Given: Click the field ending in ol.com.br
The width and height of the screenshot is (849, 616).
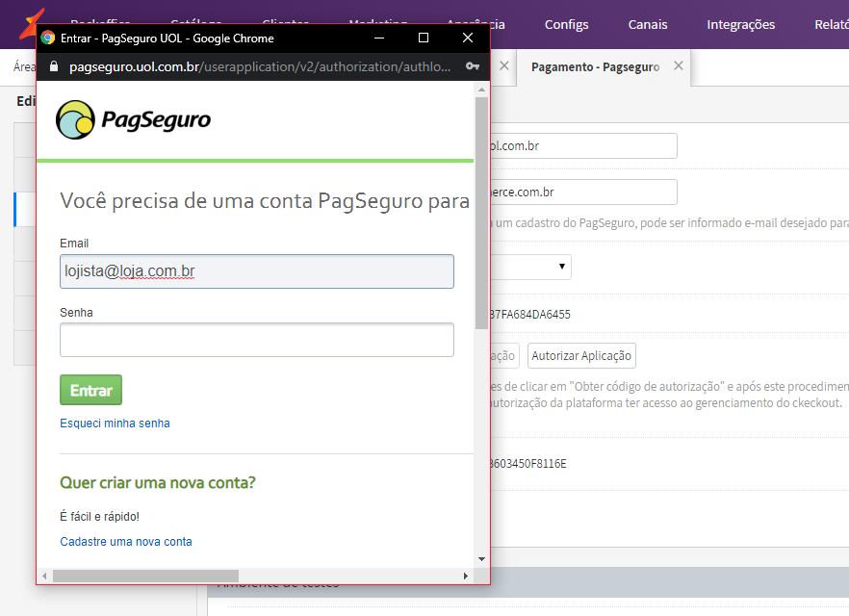Looking at the screenshot, I should 583,146.
